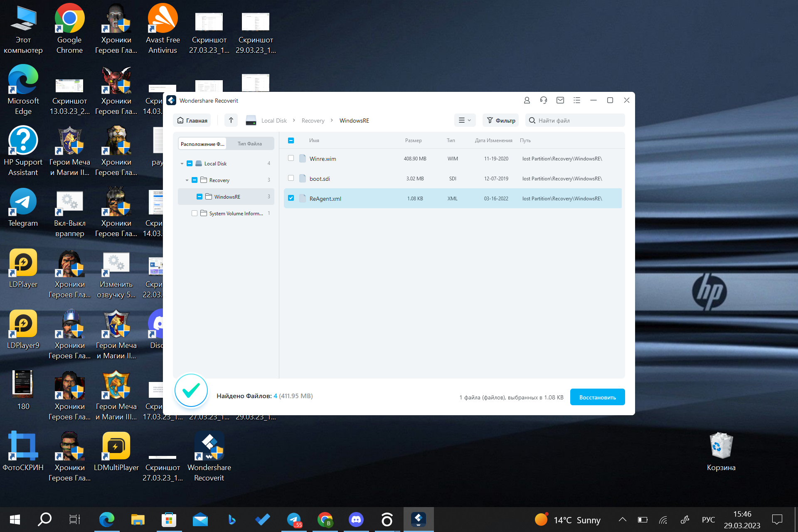The image size is (798, 532).
Task: Open Microsoft Store from the taskbar
Action: (x=169, y=520)
